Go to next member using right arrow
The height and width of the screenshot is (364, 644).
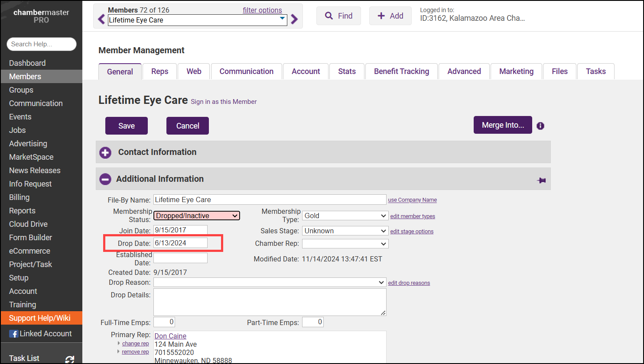point(294,19)
